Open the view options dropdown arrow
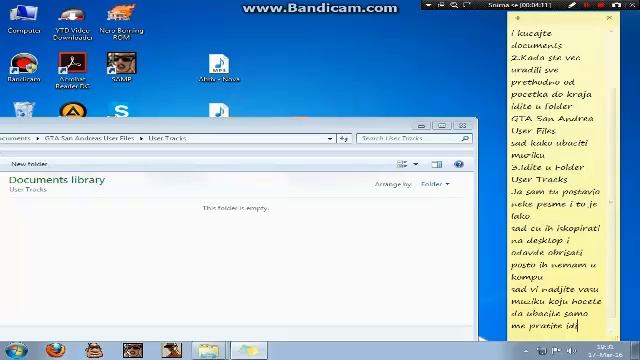This screenshot has height=360, width=640. pyautogui.click(x=416, y=164)
